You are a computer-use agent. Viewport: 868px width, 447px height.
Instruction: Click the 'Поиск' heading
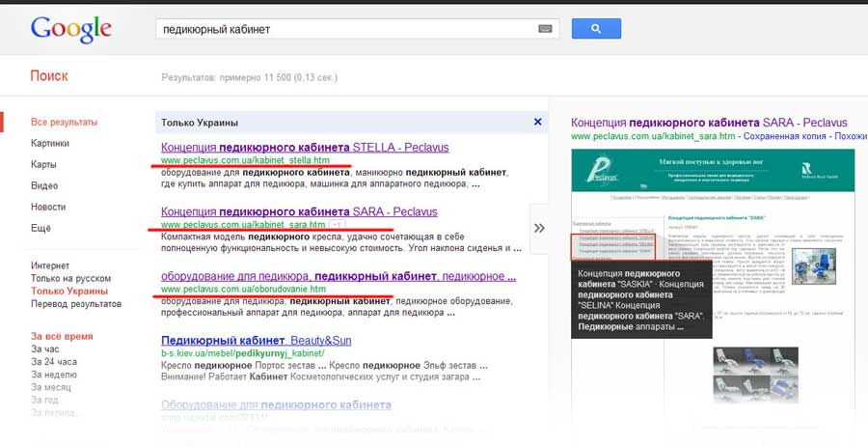49,76
